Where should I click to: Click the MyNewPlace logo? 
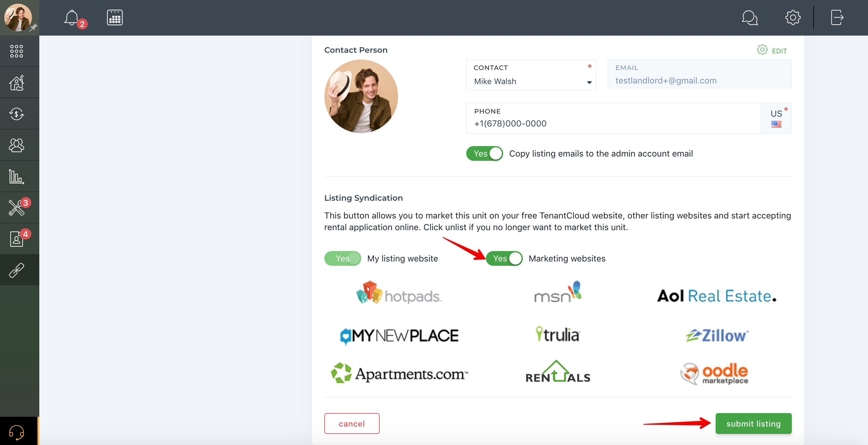coord(399,336)
